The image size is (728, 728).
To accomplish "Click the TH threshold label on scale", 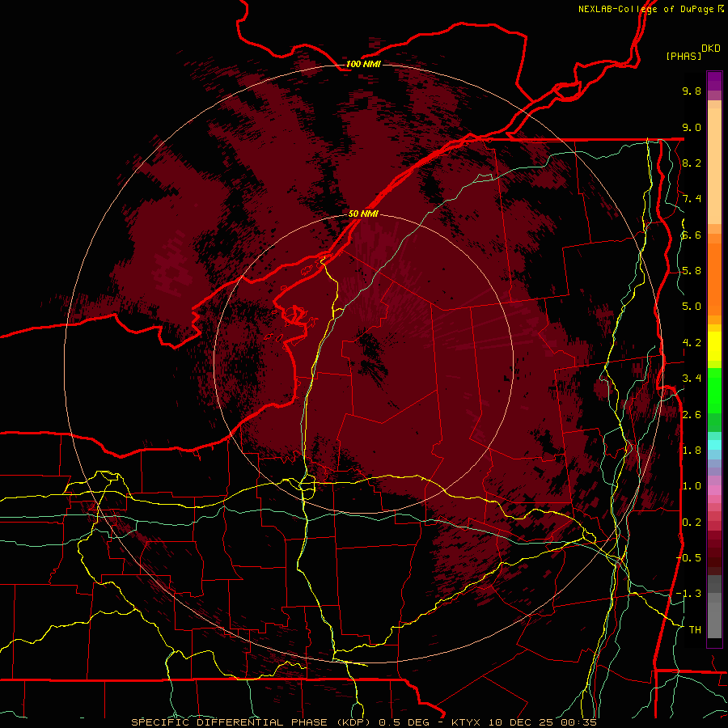I will [x=695, y=629].
